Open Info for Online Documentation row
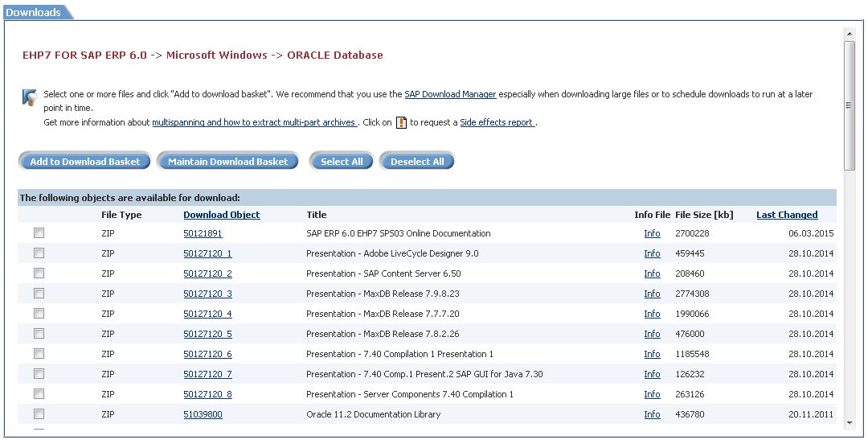This screenshot has height=440, width=868. pyautogui.click(x=652, y=233)
